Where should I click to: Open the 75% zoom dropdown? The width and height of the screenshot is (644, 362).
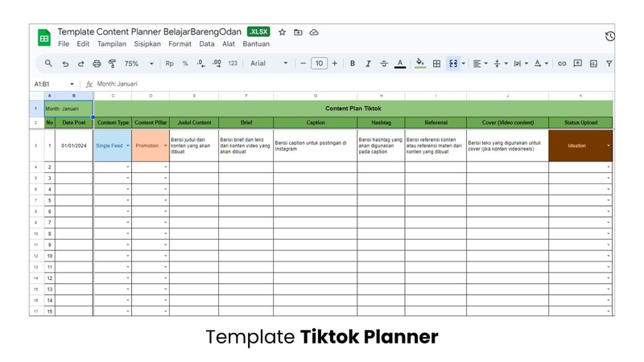point(138,64)
